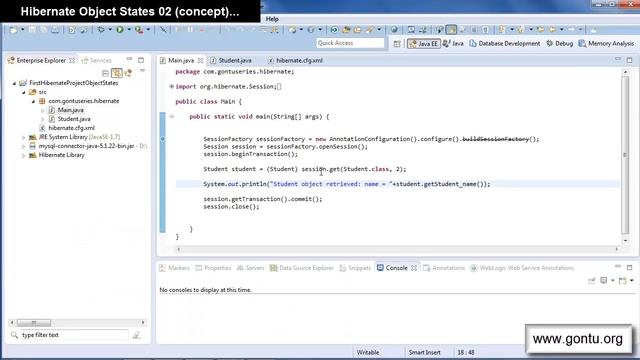Click the Quick Access search field
The width and height of the screenshot is (640, 360).
[x=350, y=43]
